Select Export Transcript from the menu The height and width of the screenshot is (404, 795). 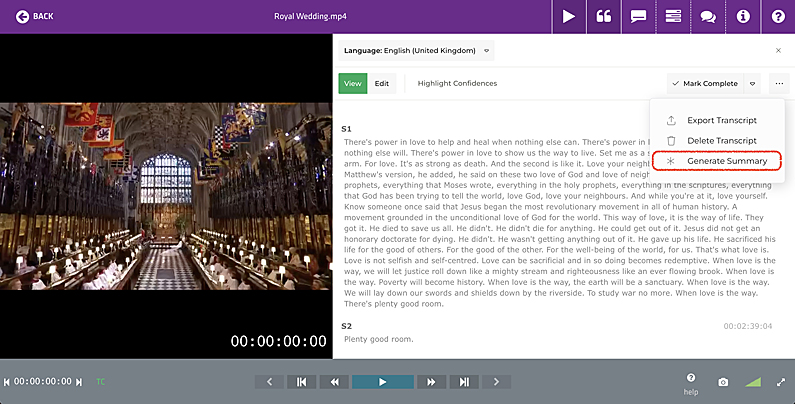click(x=717, y=120)
